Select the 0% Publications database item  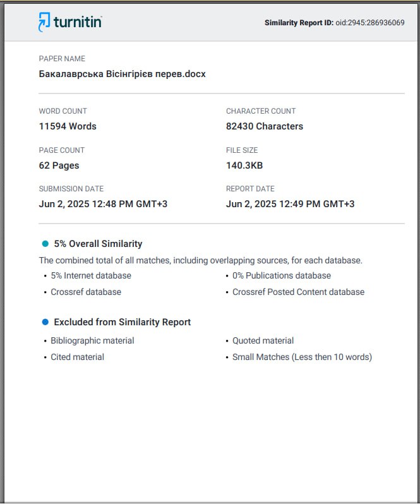tap(282, 276)
